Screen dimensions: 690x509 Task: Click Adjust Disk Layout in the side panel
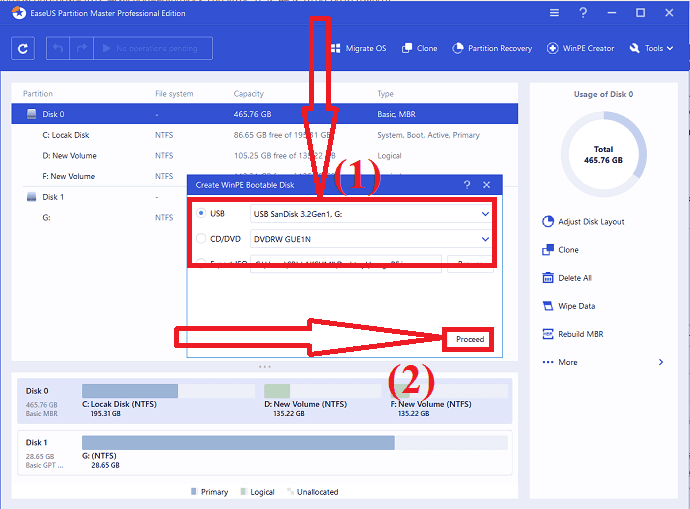(591, 222)
